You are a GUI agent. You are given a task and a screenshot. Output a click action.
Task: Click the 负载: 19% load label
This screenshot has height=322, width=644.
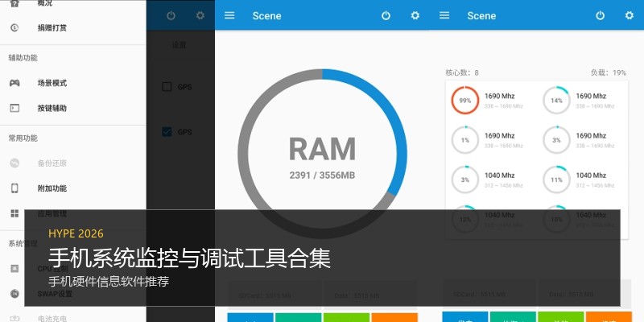point(609,72)
